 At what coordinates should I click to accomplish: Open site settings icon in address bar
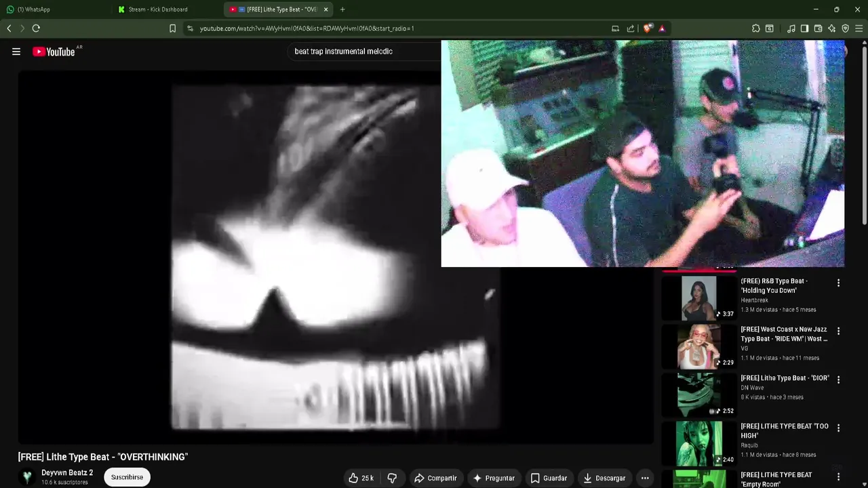coord(190,28)
